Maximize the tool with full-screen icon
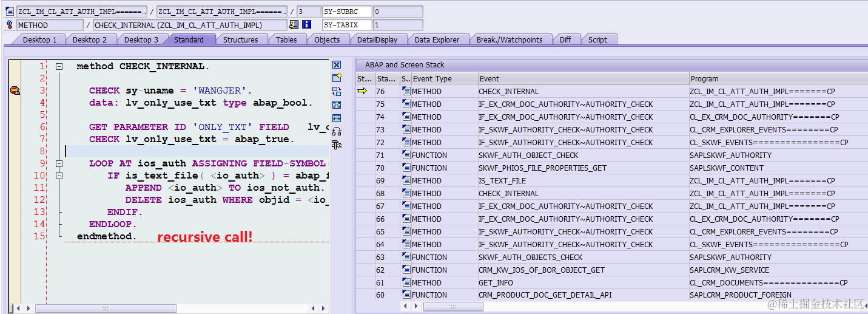Viewport: 868px width, 314px height. [x=337, y=104]
